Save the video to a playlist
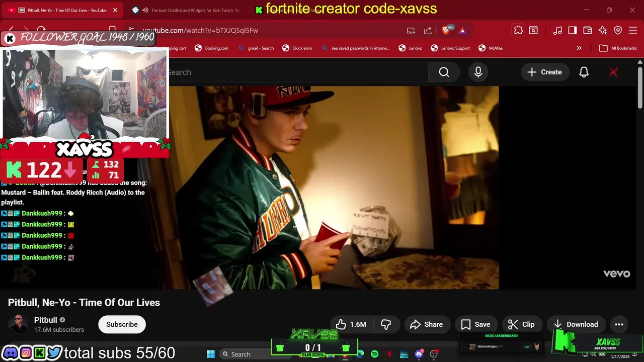The height and width of the screenshot is (362, 644). coord(475,324)
